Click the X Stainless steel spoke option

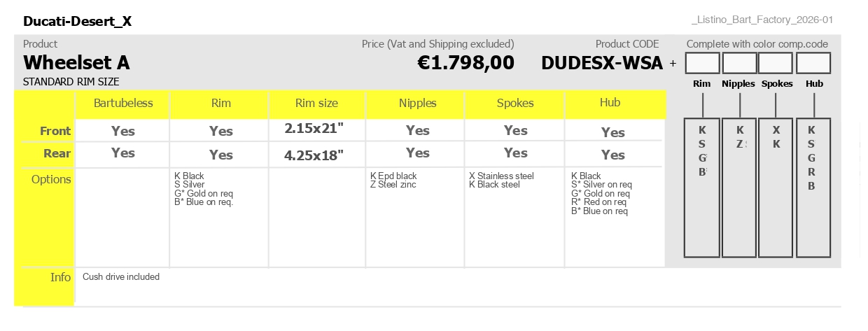501,176
